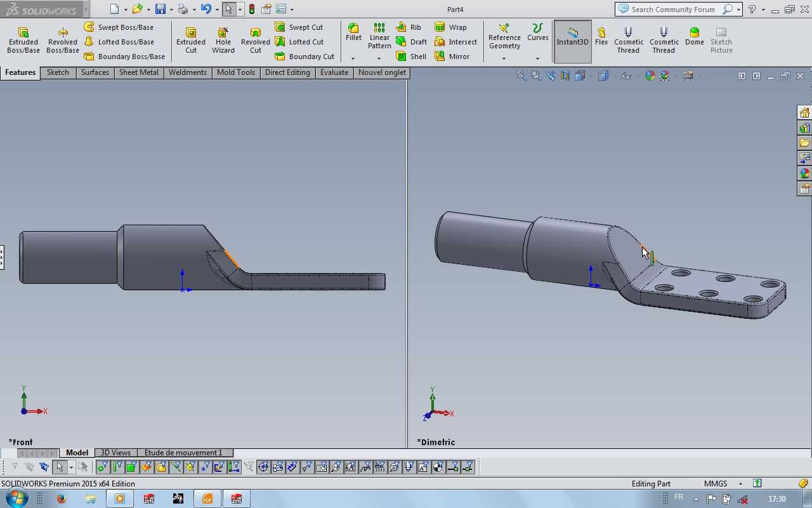
Task: Open Reference Geometry tools
Action: coord(504,36)
